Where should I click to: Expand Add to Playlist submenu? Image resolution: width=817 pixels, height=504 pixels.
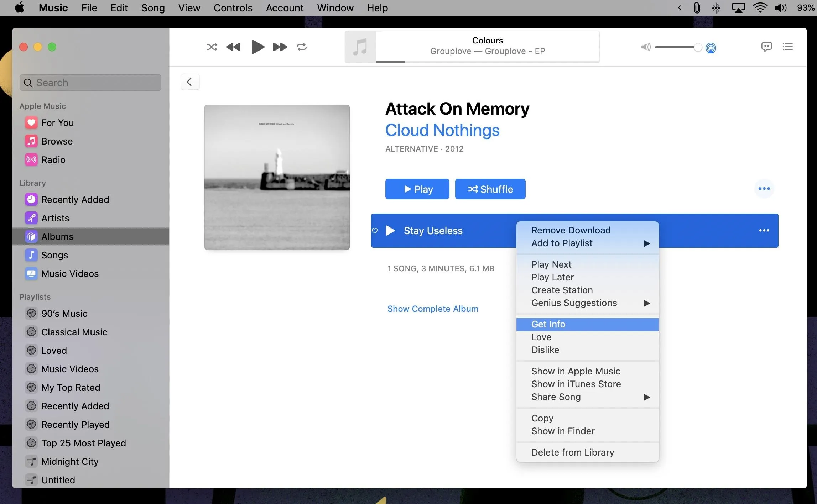click(588, 243)
